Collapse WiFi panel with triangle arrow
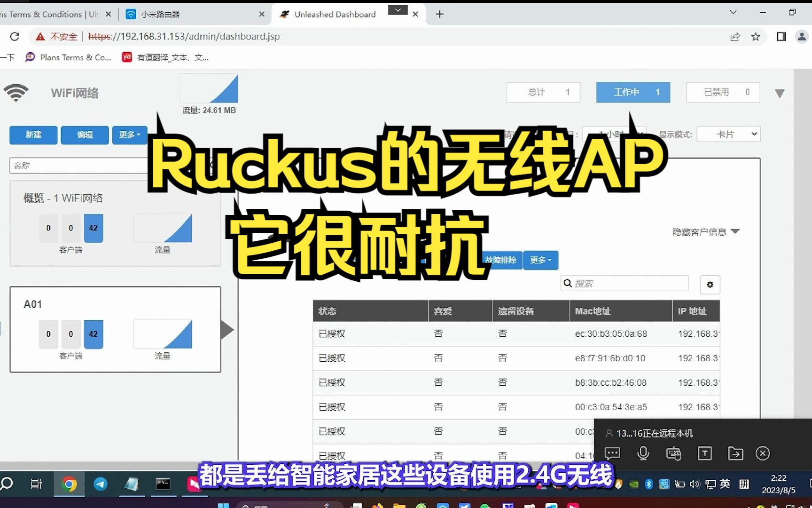Image resolution: width=812 pixels, height=508 pixels. click(x=780, y=94)
